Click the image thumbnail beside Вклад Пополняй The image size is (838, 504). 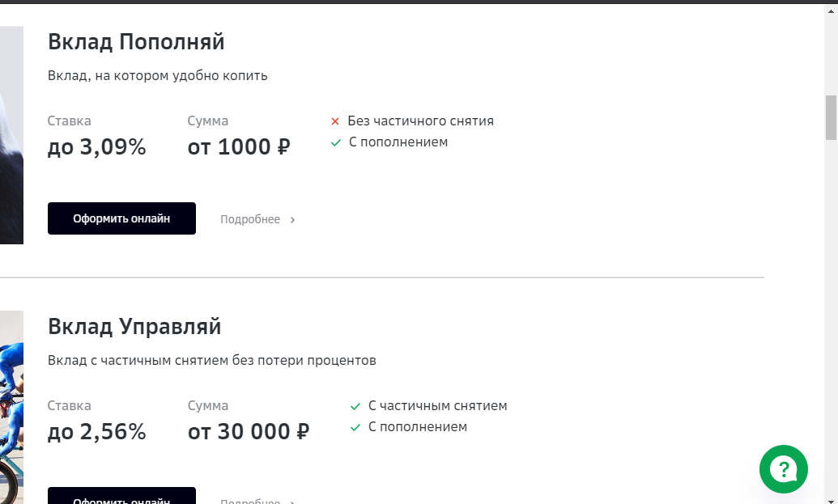pos(12,135)
